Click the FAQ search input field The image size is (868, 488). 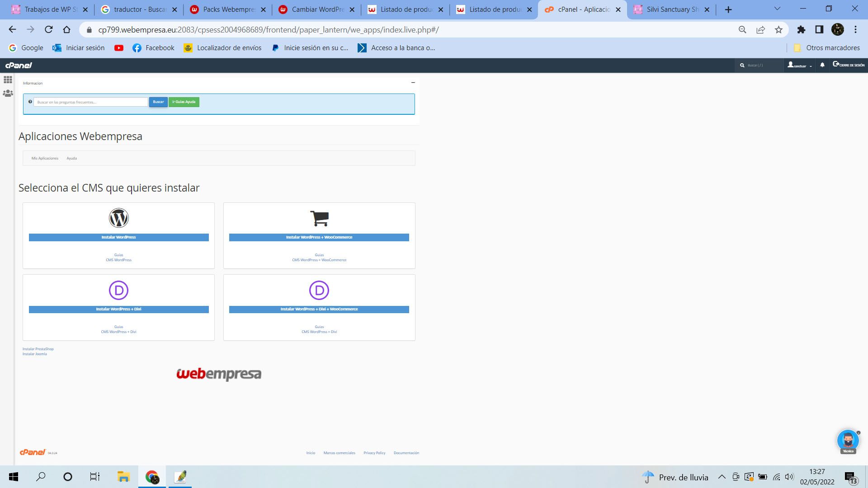91,102
